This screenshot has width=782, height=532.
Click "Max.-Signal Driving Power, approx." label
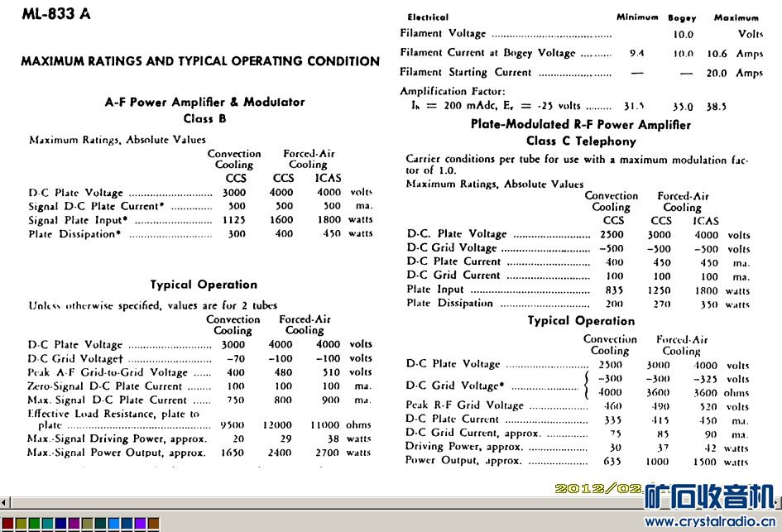point(117,439)
